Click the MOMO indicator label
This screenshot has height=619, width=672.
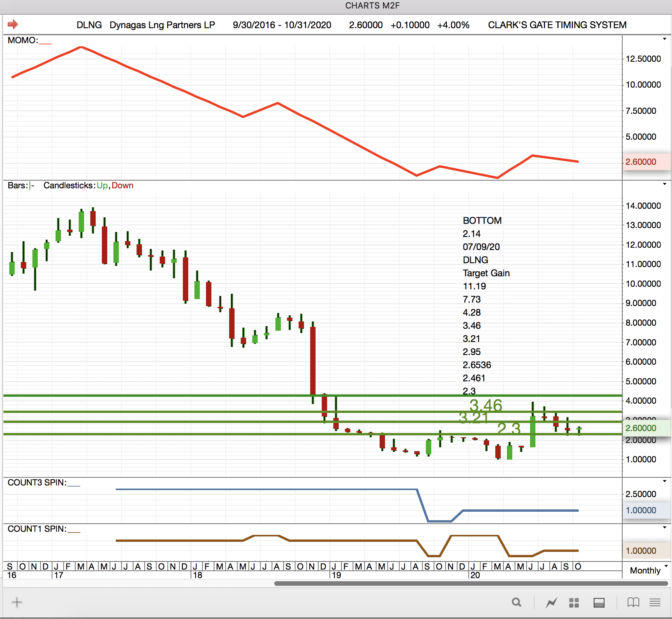tap(23, 40)
